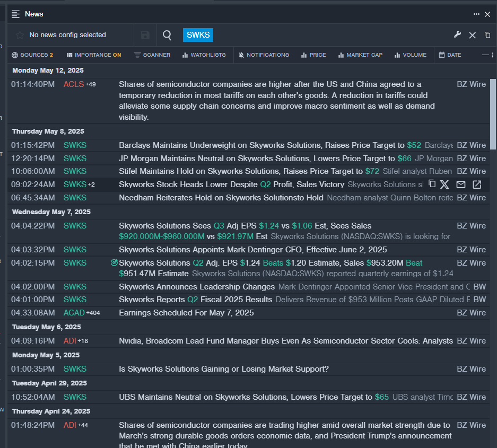Screen dimensions: 497x448
Task: Expand the +49 additional tickers
Action: 91,84
